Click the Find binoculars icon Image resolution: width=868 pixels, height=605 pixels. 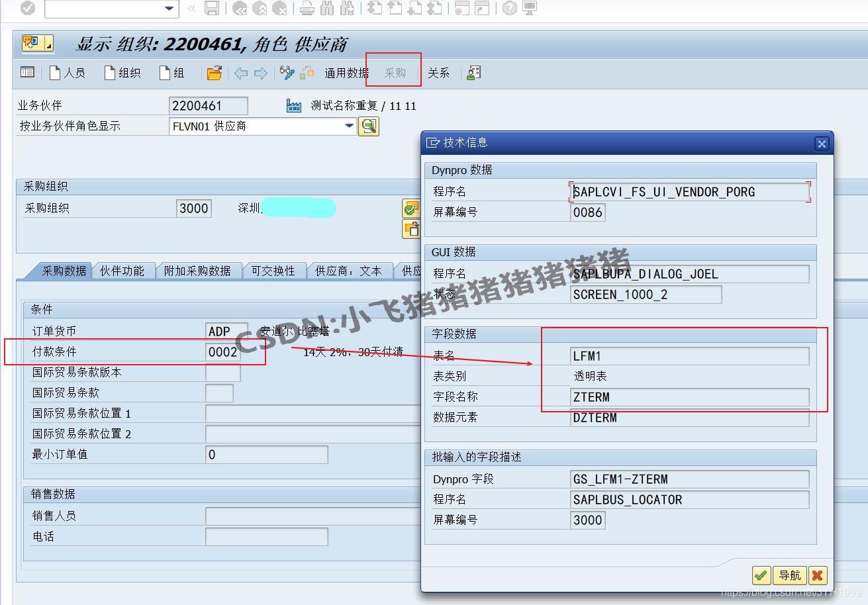click(327, 8)
